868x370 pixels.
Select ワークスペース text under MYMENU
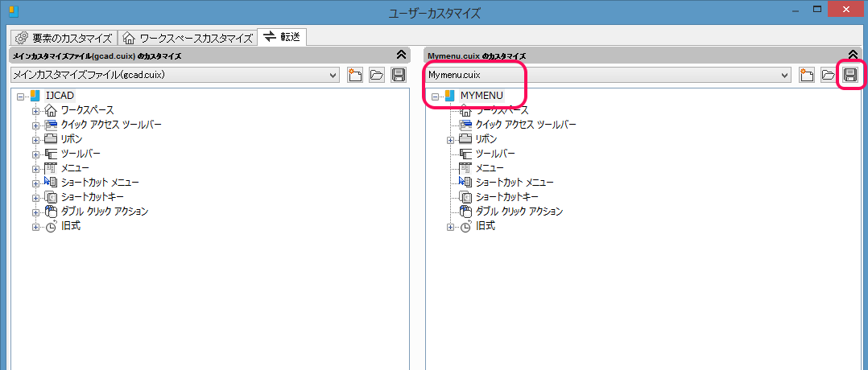click(x=502, y=111)
